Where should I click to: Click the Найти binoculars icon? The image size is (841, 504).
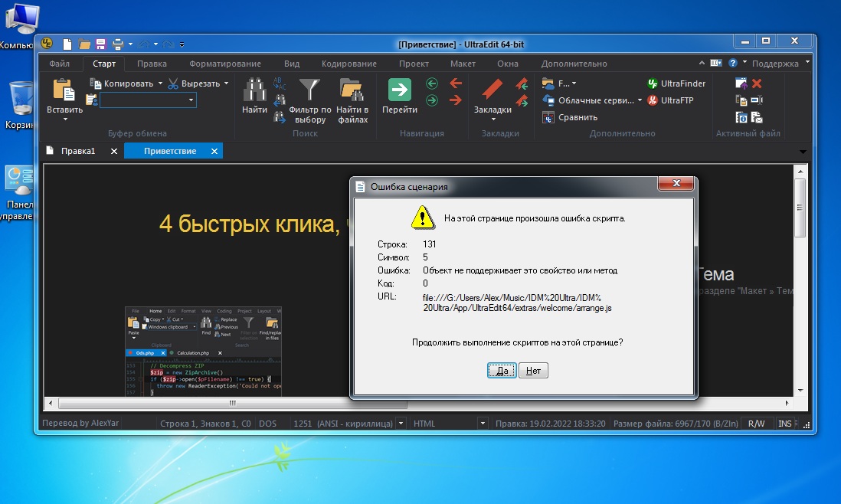coord(255,90)
